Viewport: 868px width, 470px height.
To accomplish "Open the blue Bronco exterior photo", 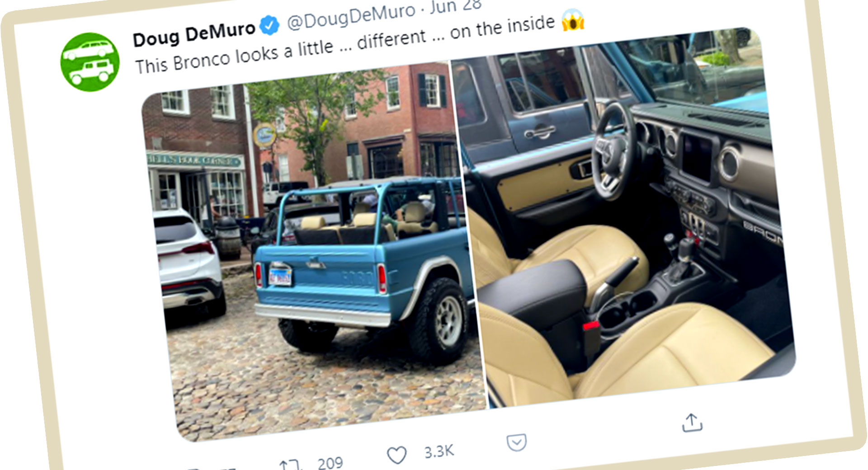I will (312, 253).
